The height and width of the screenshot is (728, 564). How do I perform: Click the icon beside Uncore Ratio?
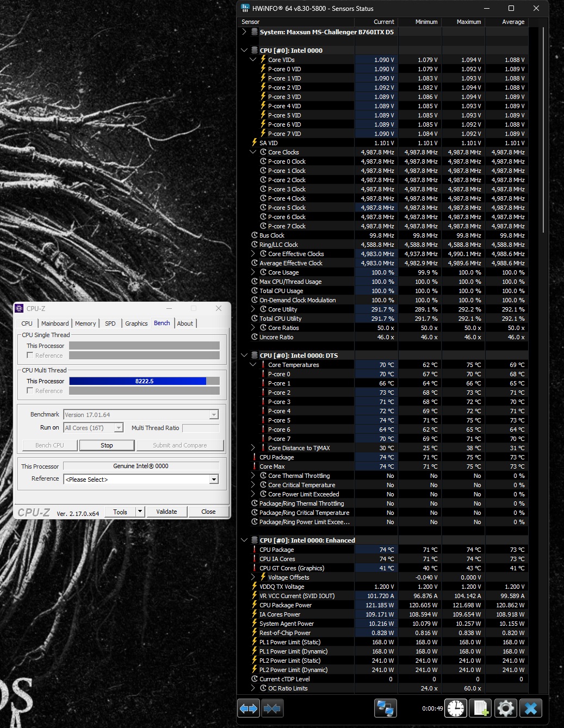(x=255, y=337)
